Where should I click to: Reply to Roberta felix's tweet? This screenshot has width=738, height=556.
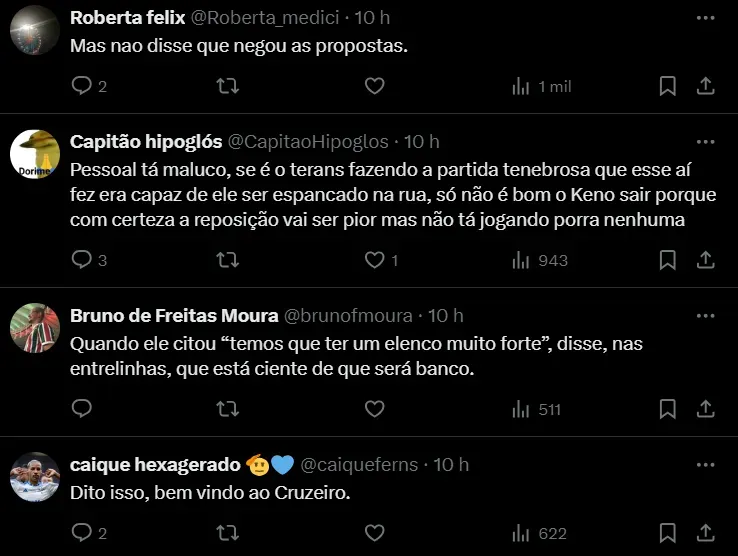tap(82, 87)
